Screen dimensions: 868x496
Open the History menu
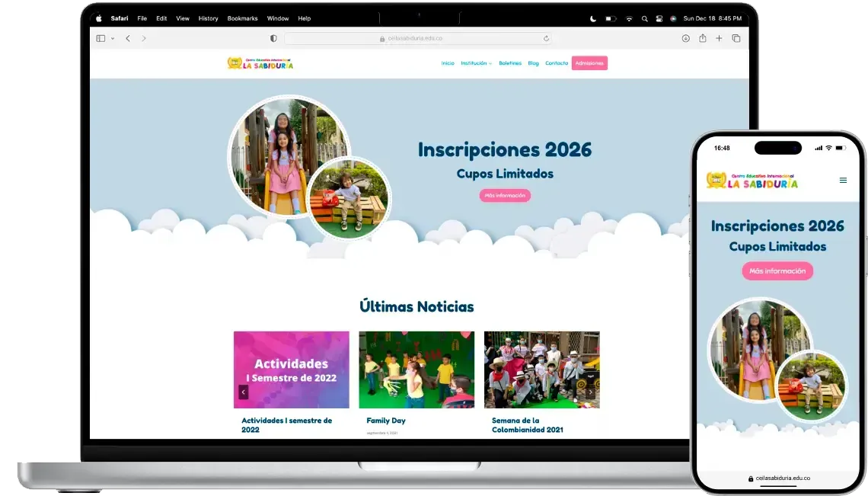pos(208,18)
